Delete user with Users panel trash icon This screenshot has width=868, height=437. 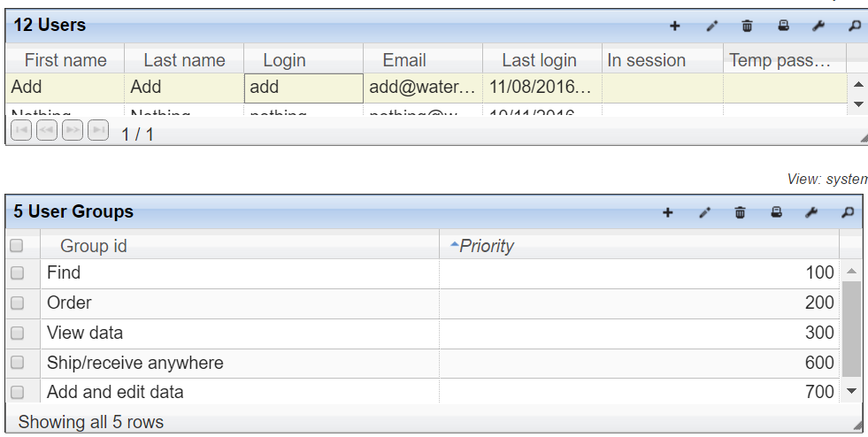point(747,26)
